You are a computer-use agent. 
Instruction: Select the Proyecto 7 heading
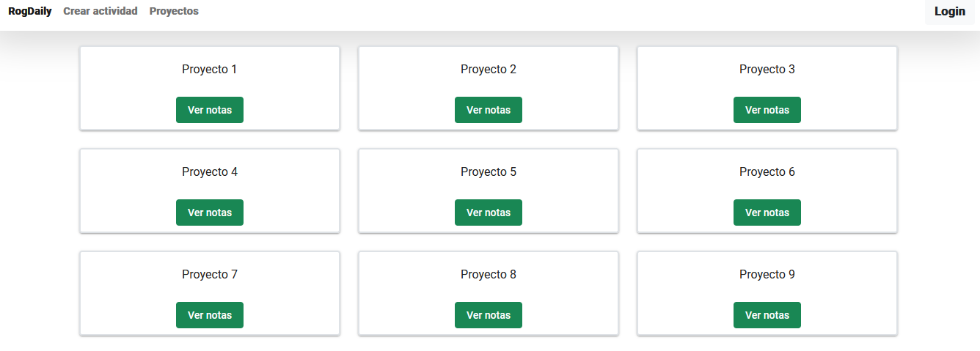210,275
